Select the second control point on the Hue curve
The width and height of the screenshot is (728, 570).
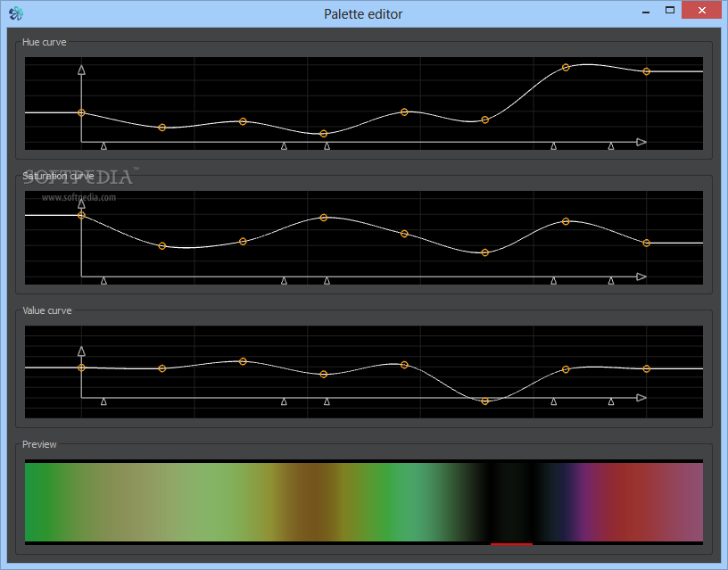(x=162, y=128)
